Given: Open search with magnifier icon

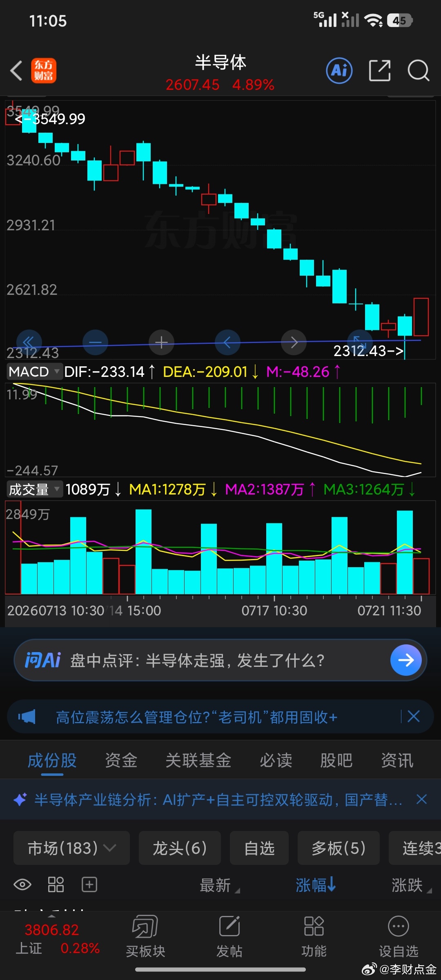Looking at the screenshot, I should pyautogui.click(x=419, y=71).
